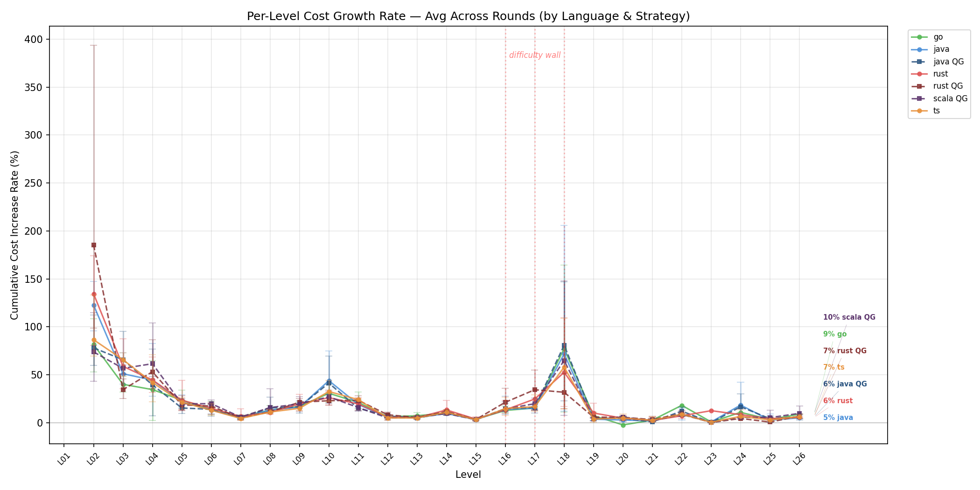Viewport: 980px width, 490px height.
Task: Click the 'difficulty wall' annotation text
Action: coord(534,56)
